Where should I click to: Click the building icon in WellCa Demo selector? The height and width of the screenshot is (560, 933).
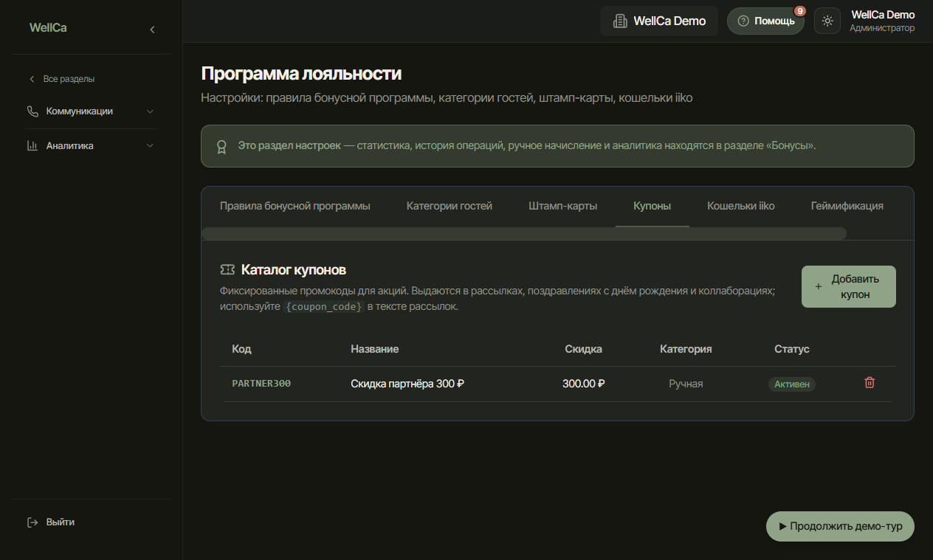pyautogui.click(x=620, y=21)
